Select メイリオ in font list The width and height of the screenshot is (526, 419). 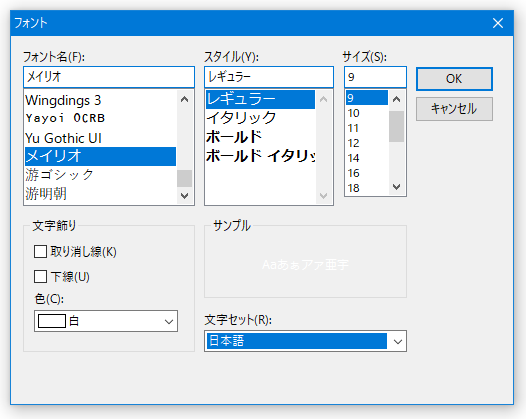pos(100,156)
